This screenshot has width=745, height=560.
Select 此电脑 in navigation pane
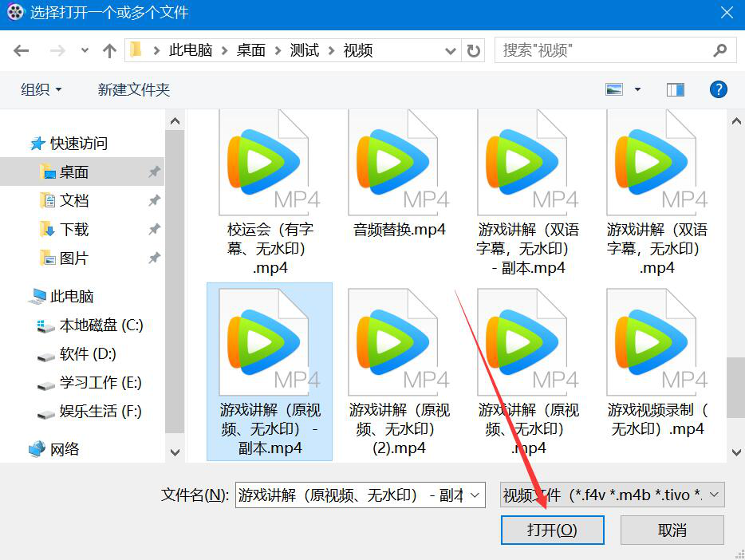point(61,297)
